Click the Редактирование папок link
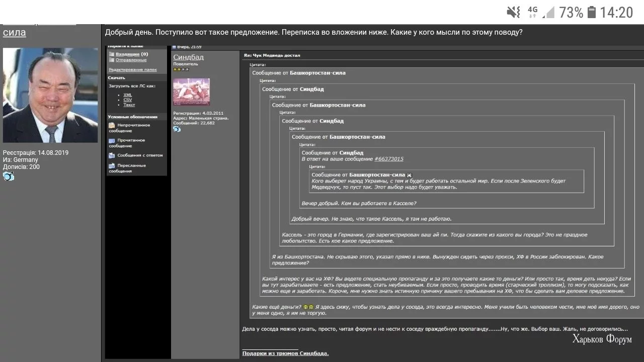Screen dimensions: 644x362 click(x=133, y=70)
